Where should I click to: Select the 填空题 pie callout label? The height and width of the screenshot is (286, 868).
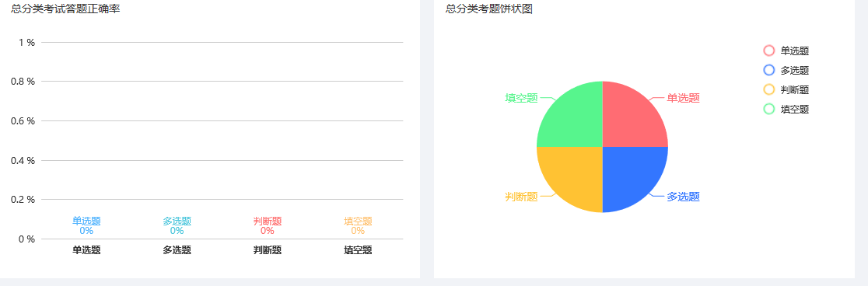(x=521, y=98)
